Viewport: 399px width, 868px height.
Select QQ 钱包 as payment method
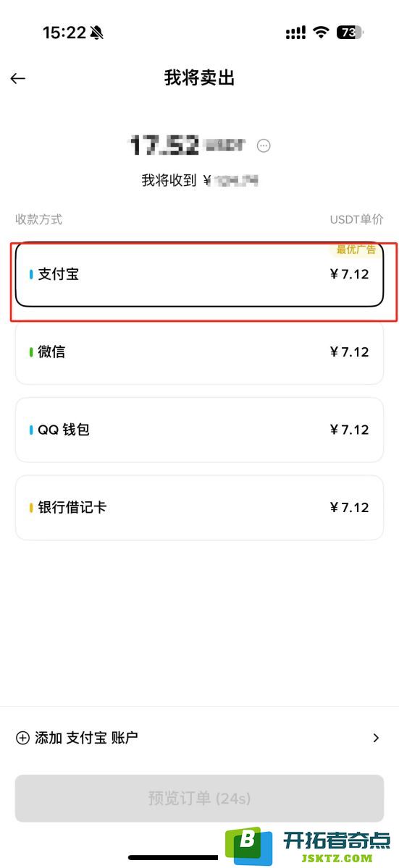[x=199, y=430]
